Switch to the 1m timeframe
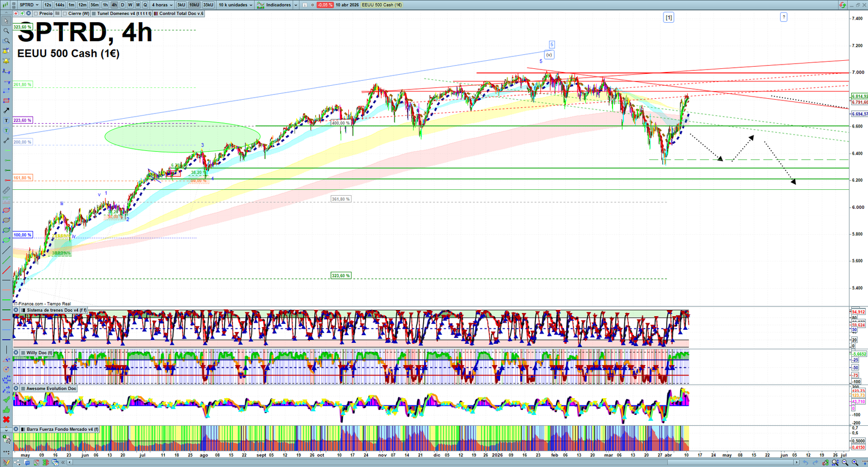This screenshot has height=467, width=868. pyautogui.click(x=71, y=5)
